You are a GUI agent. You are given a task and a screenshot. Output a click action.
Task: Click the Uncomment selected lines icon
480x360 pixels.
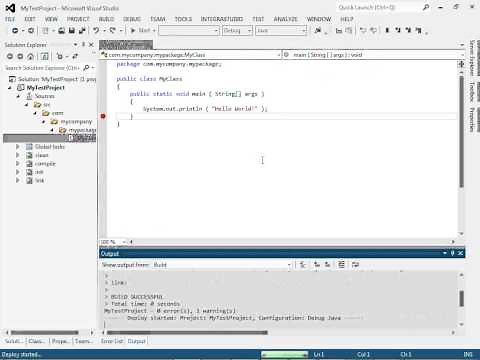coord(374,30)
